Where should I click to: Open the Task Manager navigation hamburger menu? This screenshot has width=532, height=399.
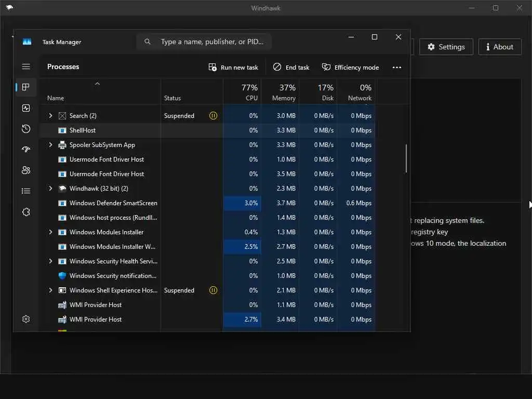click(x=26, y=66)
